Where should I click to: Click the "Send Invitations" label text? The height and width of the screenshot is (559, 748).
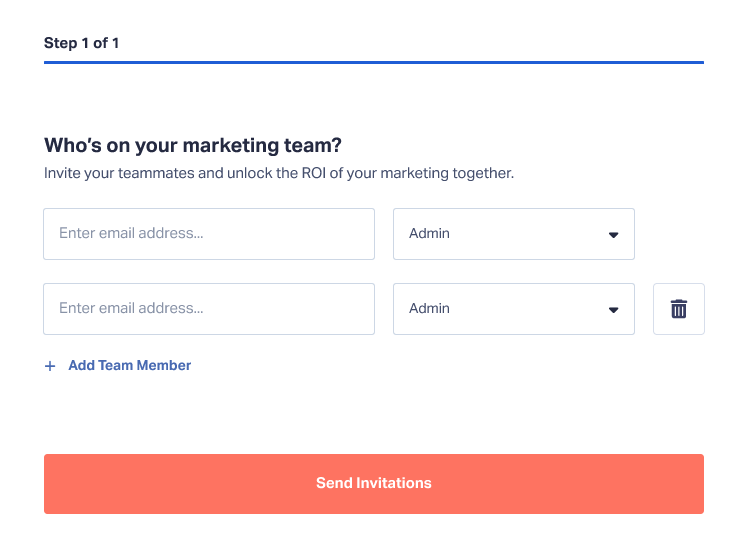374,483
